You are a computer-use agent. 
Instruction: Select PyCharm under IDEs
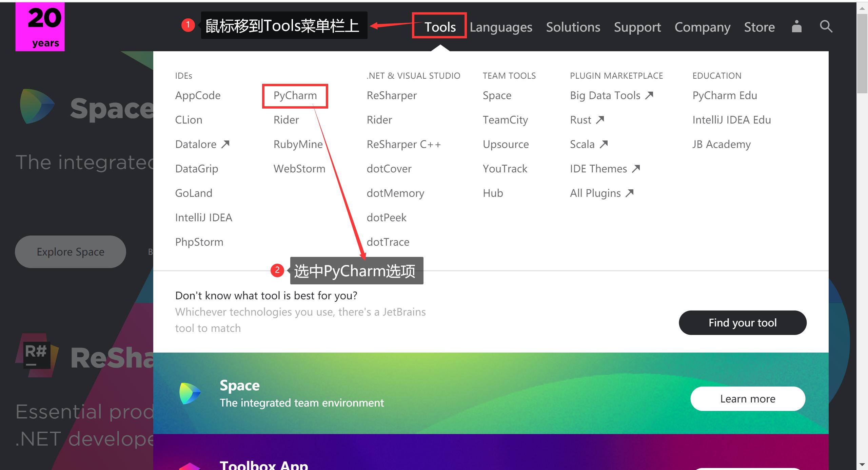coord(295,96)
